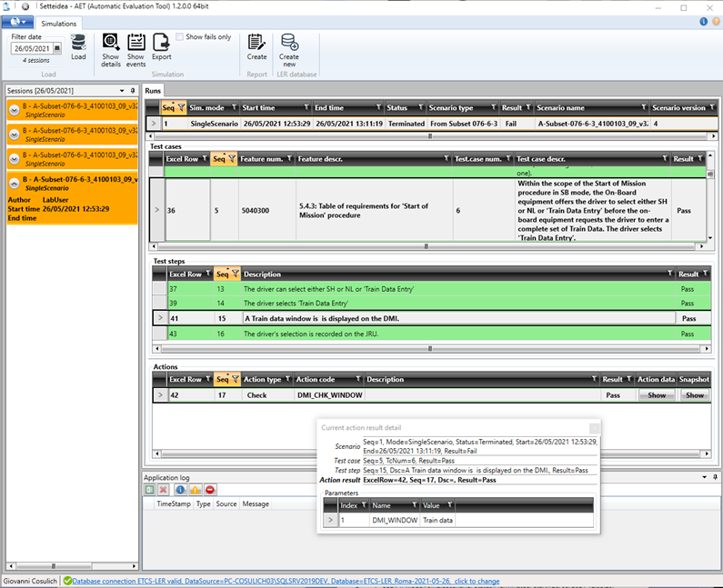
Task: Open the Sessions panel dropdown arrow
Action: [122, 91]
